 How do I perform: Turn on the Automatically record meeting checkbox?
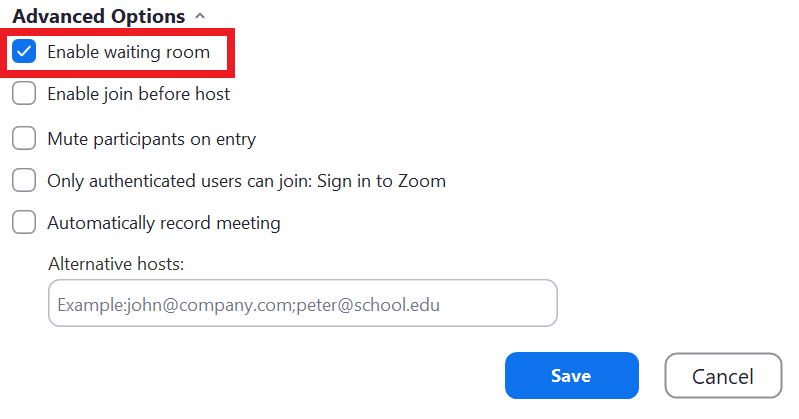(24, 222)
